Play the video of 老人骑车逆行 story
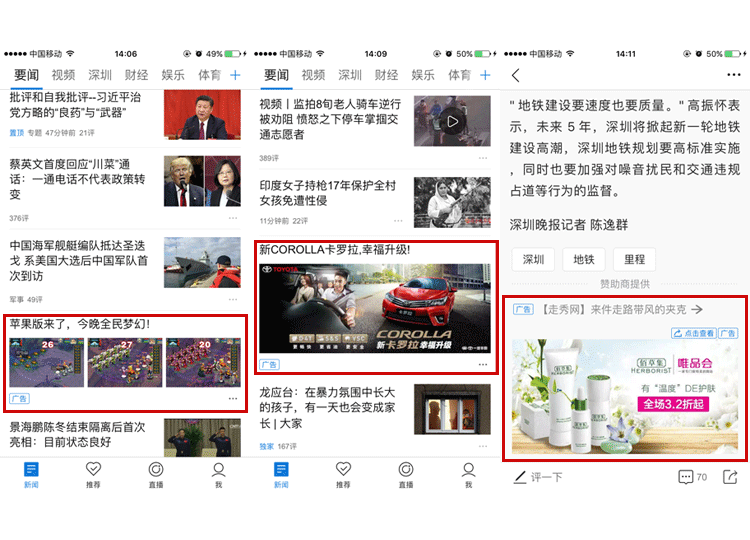The height and width of the screenshot is (540, 750). pyautogui.click(x=452, y=121)
